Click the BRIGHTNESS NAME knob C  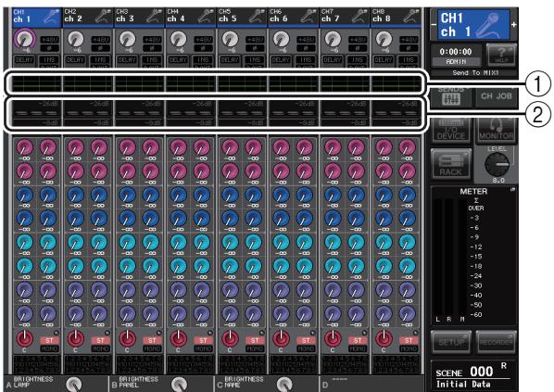pos(284,385)
